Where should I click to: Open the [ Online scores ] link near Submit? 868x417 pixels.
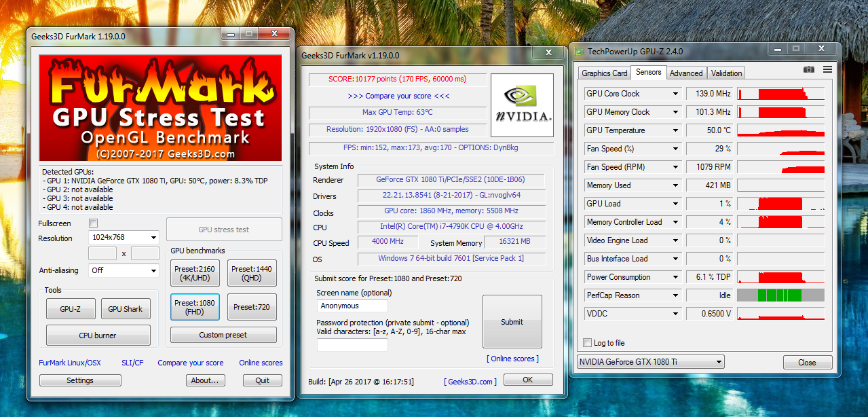point(512,359)
